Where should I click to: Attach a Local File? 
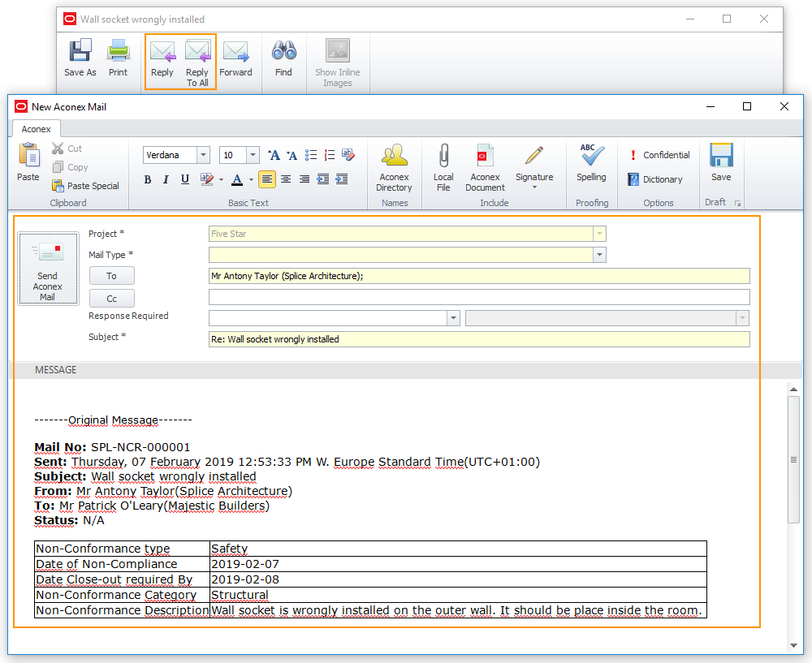click(x=443, y=168)
